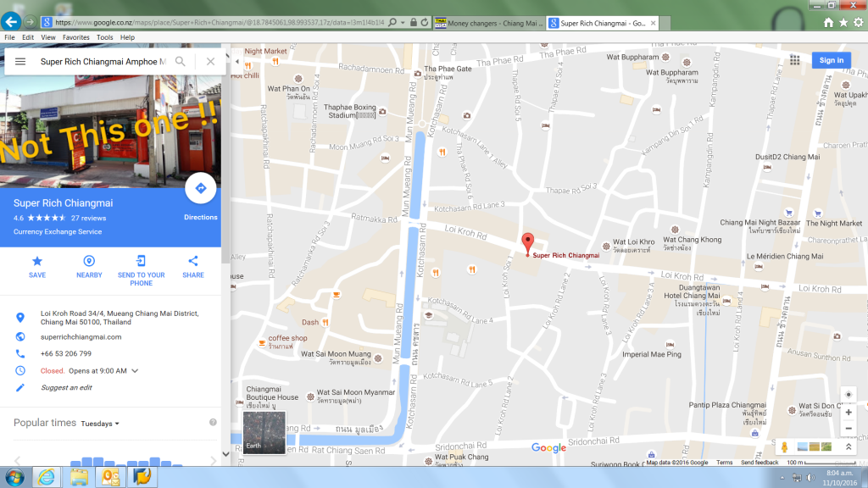Open Internet Explorer from the taskbar
Viewport: 868px width, 488px height.
click(47, 477)
